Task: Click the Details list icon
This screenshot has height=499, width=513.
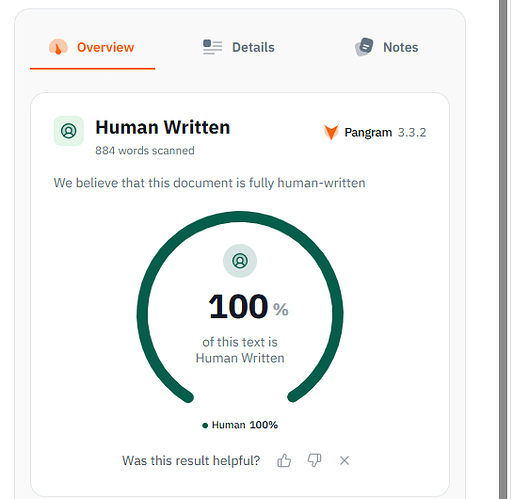Action: [212, 47]
